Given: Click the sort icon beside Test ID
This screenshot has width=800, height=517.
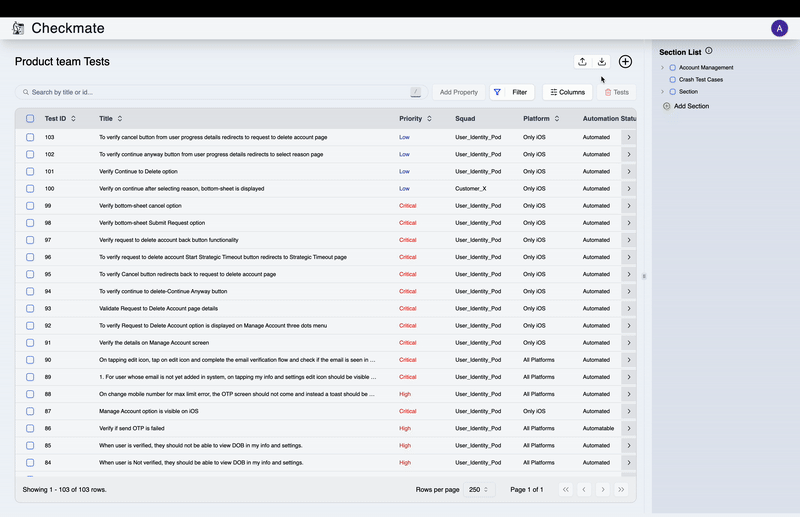Looking at the screenshot, I should (x=73, y=119).
